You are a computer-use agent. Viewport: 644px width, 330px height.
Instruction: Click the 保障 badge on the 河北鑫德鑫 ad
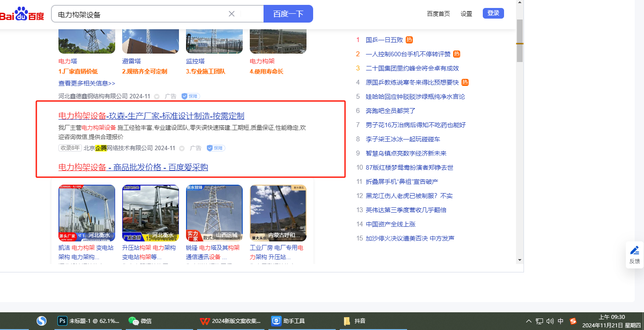191,96
